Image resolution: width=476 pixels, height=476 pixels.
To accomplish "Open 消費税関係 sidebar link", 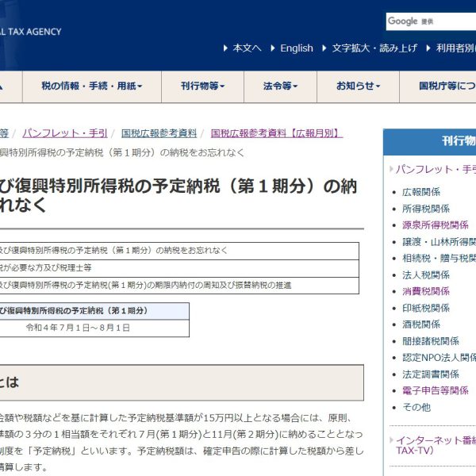I will [425, 291].
